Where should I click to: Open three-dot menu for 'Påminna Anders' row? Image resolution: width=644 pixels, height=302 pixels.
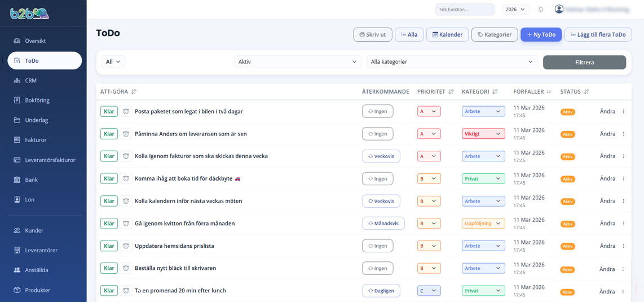point(623,134)
